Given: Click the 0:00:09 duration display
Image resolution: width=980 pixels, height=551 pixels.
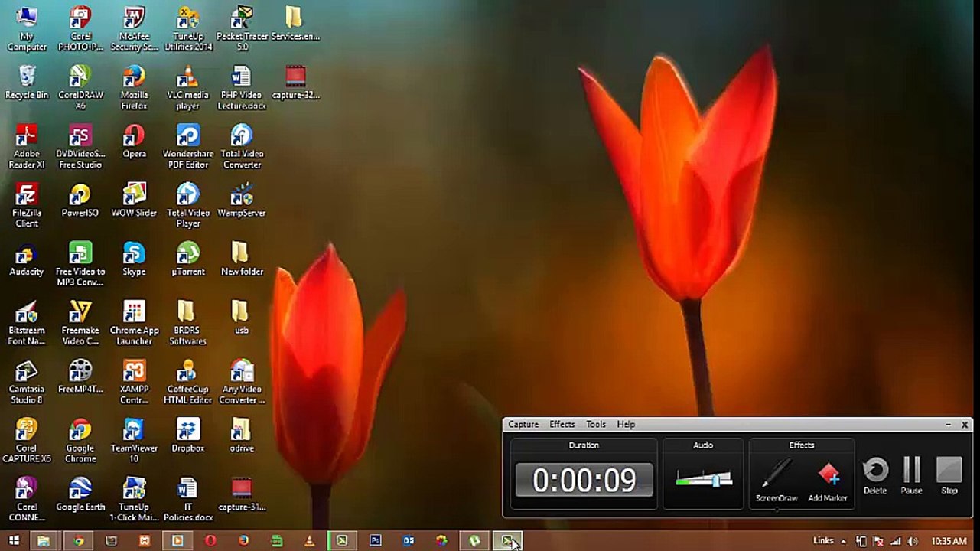Looking at the screenshot, I should [x=584, y=480].
